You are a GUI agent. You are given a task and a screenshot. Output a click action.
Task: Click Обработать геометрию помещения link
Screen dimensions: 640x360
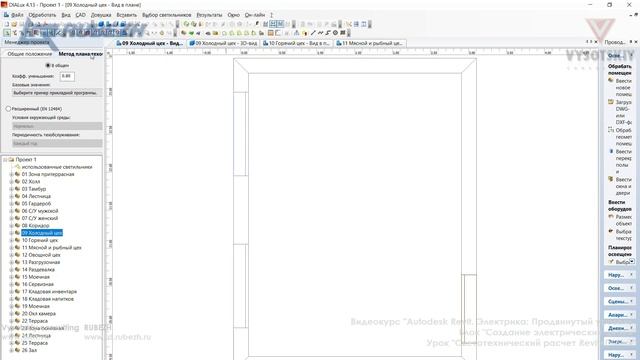tap(624, 137)
